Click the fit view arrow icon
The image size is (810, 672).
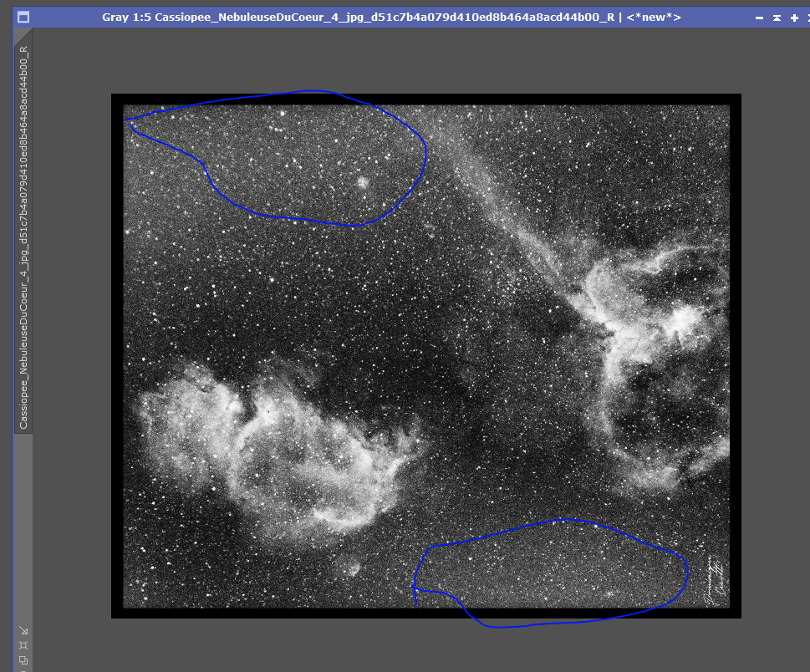pos(23,631)
